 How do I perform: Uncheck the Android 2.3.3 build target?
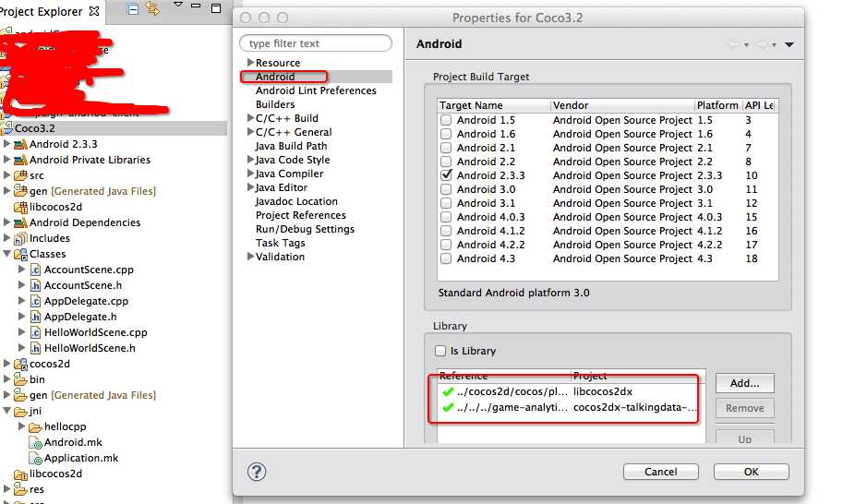tap(446, 175)
